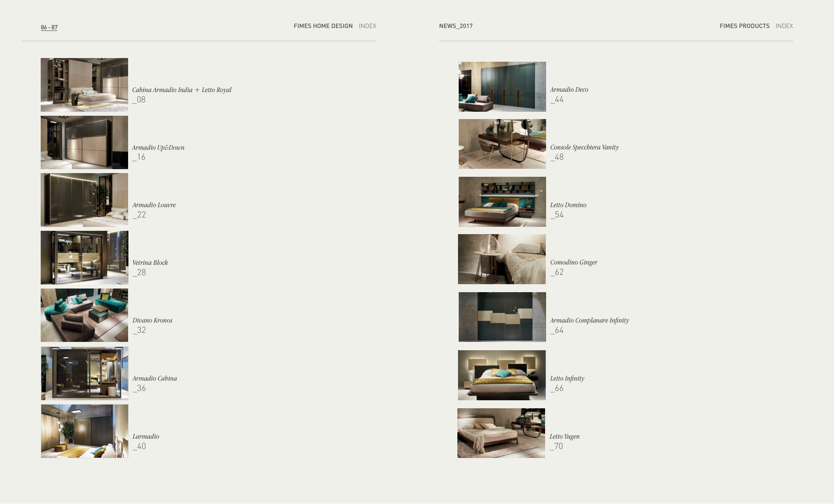Image resolution: width=834 pixels, height=504 pixels.
Task: Open the Larmadio thumbnail image
Action: point(85,431)
